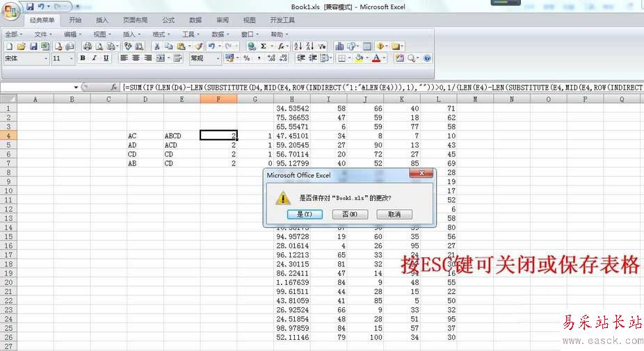
Task: Sort ascending with the A-Z icon
Action: tap(298, 47)
